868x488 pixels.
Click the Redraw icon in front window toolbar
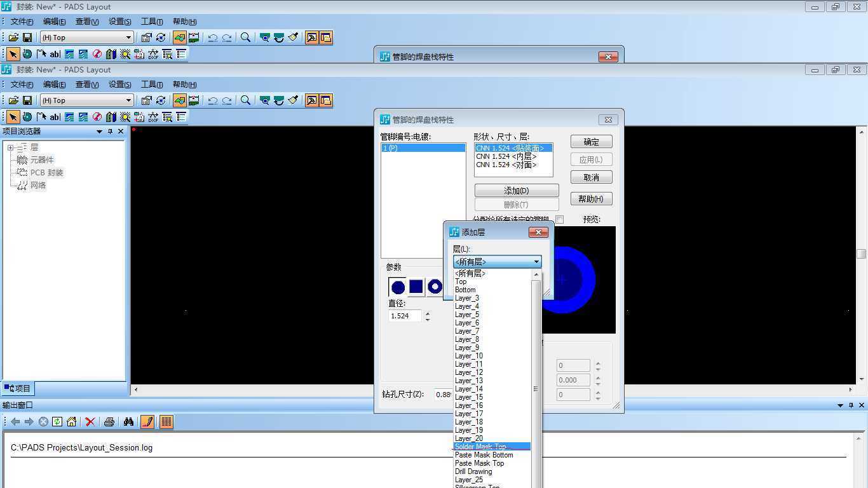pos(279,100)
